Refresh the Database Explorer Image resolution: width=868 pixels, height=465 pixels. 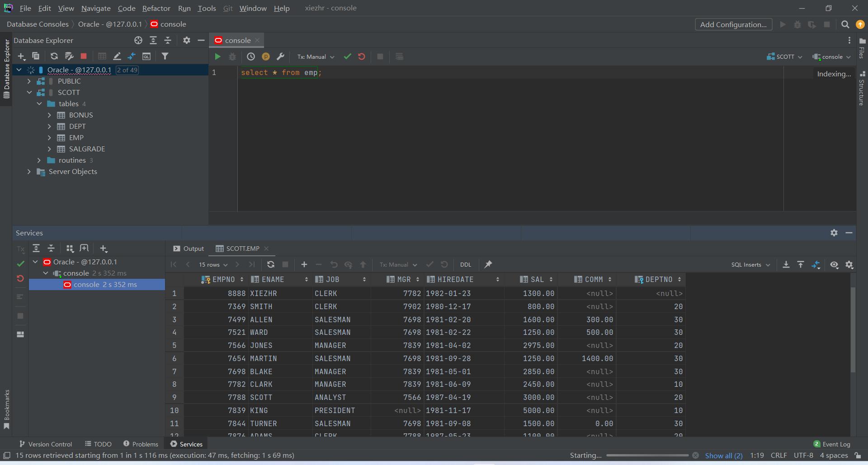tap(54, 56)
